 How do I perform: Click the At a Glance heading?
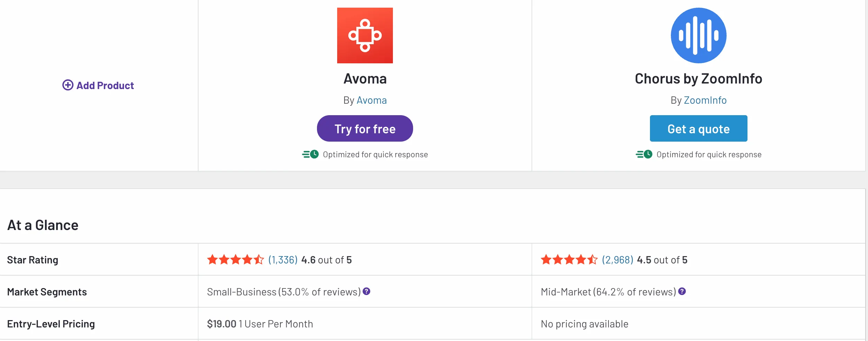coord(43,225)
